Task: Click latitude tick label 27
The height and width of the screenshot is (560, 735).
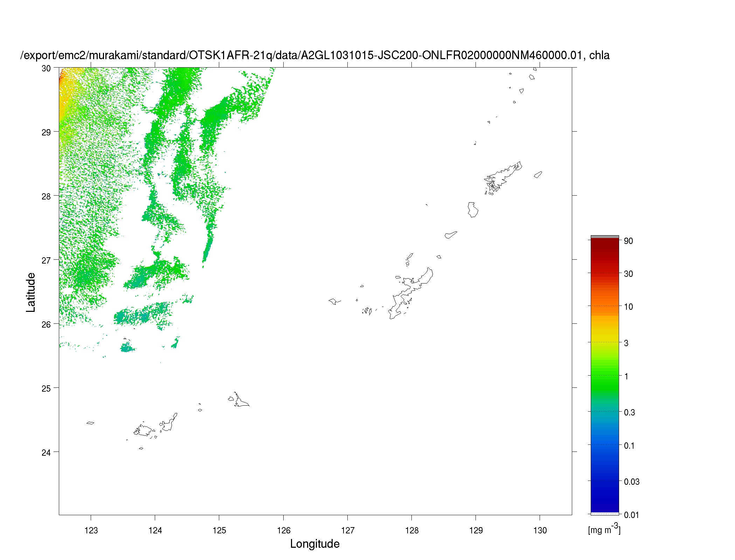Action: click(46, 260)
